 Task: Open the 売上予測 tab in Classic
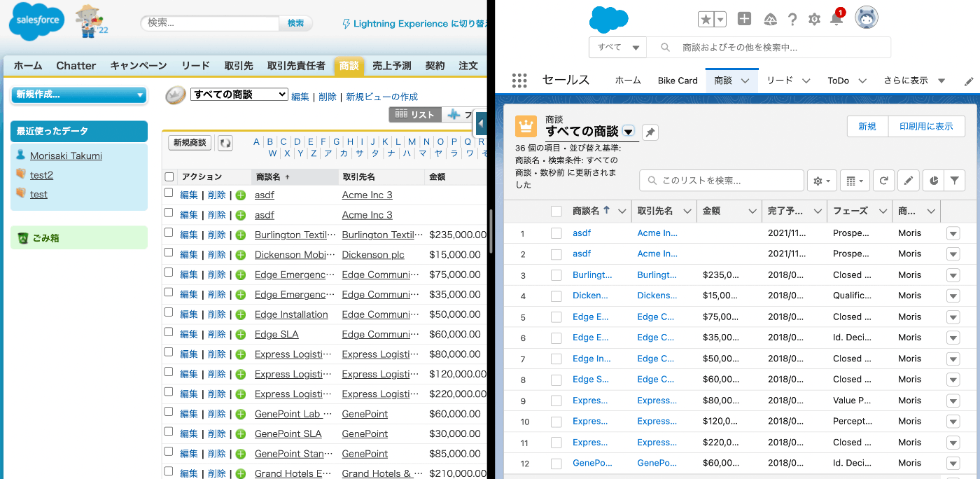(392, 66)
